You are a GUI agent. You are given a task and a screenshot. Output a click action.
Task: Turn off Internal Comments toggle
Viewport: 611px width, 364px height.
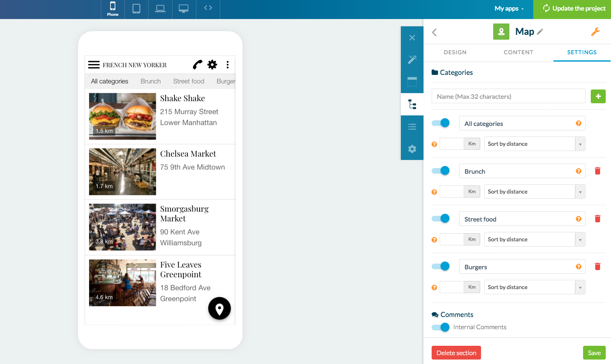441,327
